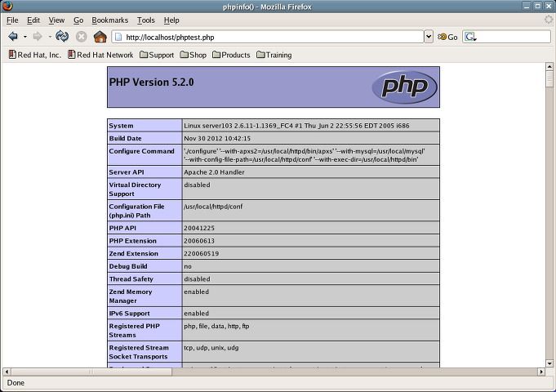Click the Virtual Directory Support label
This screenshot has width=556, height=392.
tap(135, 189)
